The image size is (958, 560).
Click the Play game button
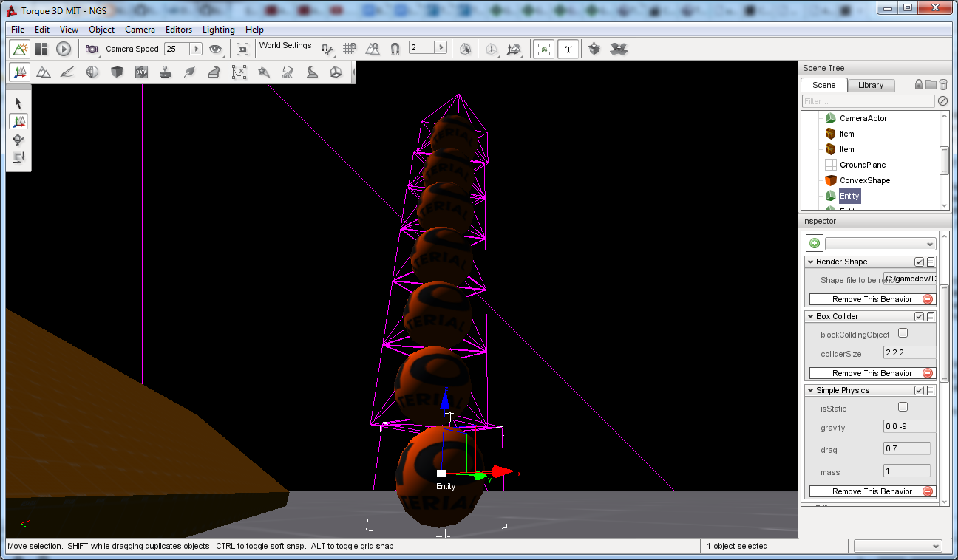pos(64,49)
